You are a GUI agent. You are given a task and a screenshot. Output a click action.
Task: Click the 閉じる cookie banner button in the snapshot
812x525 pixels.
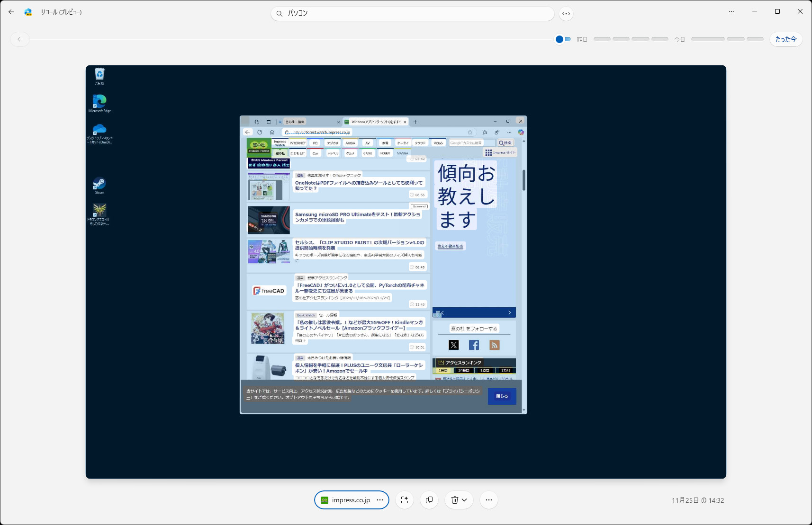pyautogui.click(x=502, y=396)
